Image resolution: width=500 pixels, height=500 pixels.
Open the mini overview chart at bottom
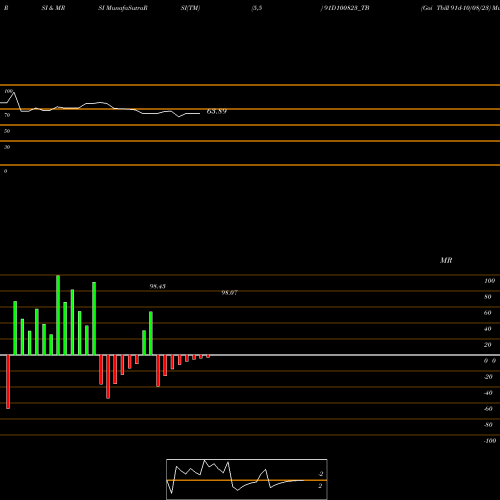(x=247, y=479)
